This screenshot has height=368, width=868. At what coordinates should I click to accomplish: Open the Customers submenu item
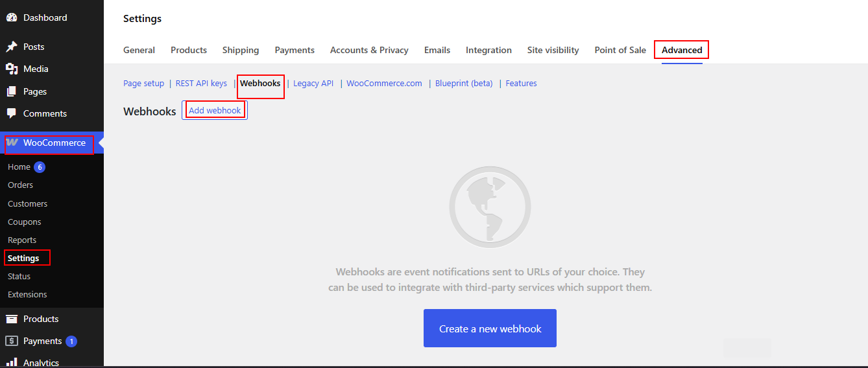point(27,203)
